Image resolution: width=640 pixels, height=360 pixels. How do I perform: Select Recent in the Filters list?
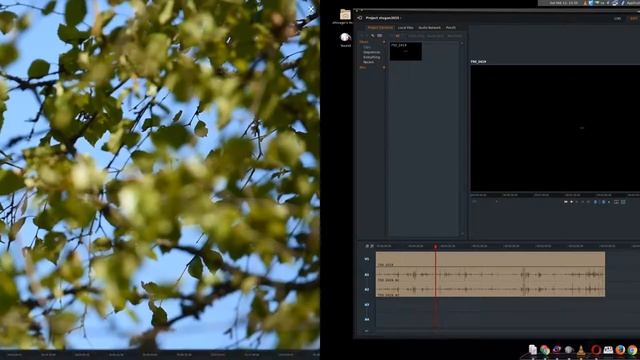(x=369, y=62)
